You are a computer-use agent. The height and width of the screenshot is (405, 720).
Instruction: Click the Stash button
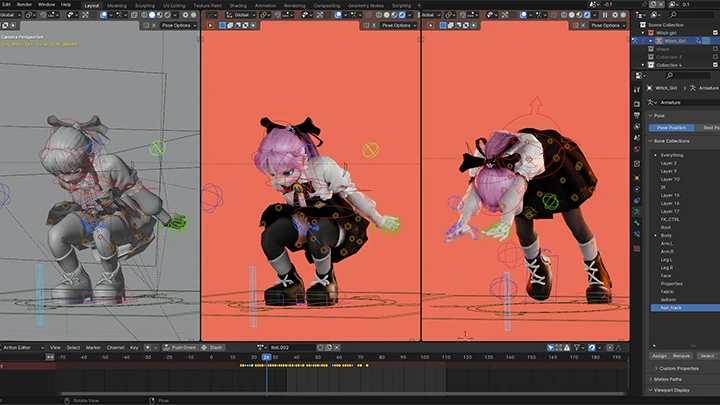(x=212, y=348)
